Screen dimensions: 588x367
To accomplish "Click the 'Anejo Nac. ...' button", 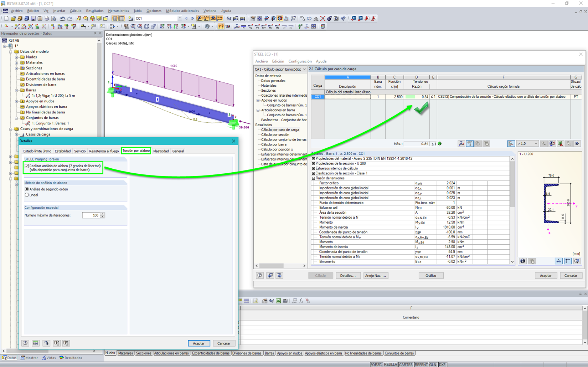I will tap(375, 275).
